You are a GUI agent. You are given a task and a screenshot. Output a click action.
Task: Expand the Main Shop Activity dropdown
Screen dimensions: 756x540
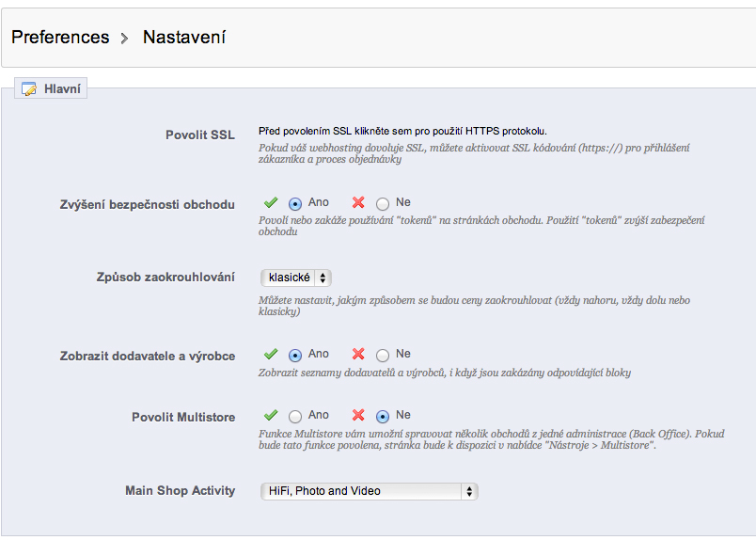pos(369,491)
